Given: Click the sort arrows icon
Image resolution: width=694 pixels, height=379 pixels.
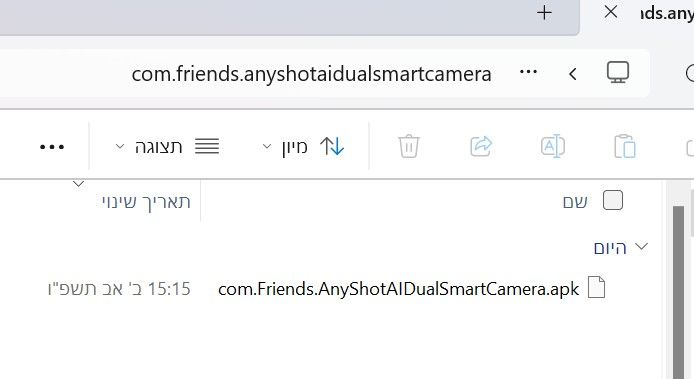Looking at the screenshot, I should [x=332, y=146].
